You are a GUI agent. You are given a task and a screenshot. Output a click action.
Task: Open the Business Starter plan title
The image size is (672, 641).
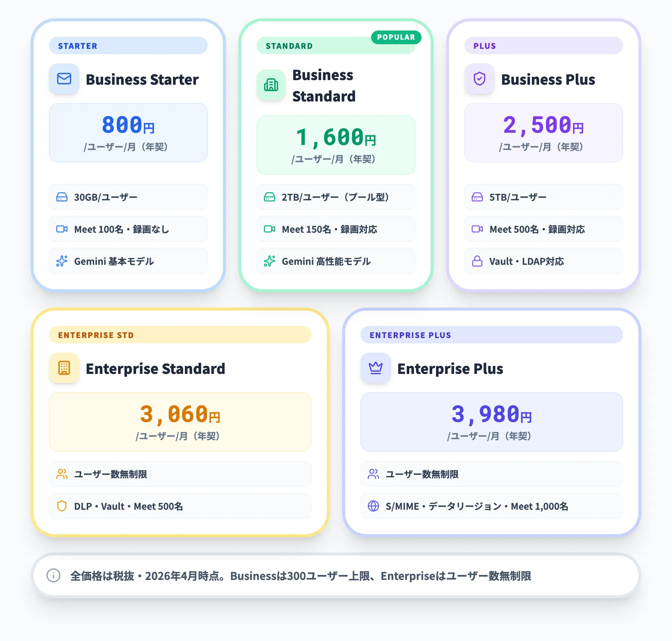pyautogui.click(x=142, y=79)
